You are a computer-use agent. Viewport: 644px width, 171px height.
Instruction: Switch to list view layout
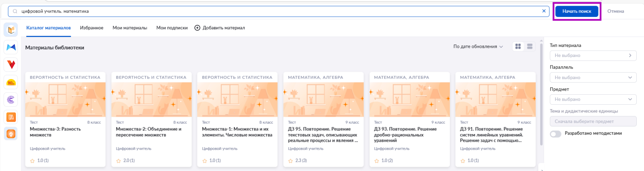coord(530,47)
